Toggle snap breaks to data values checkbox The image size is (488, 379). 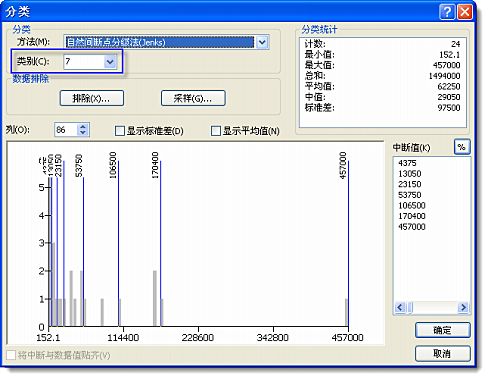coord(11,355)
